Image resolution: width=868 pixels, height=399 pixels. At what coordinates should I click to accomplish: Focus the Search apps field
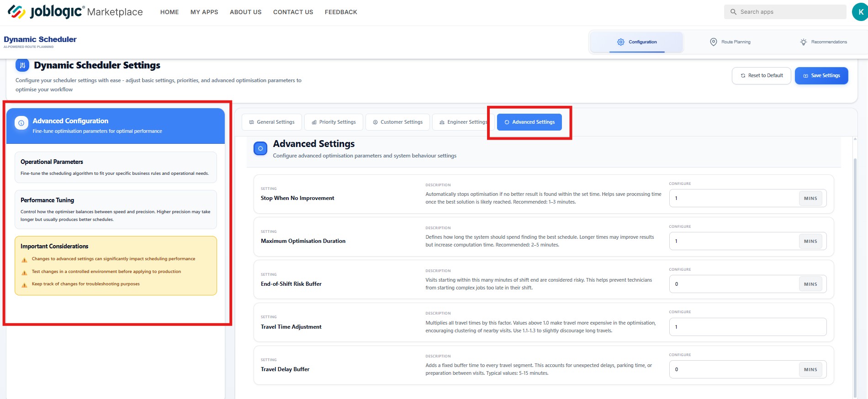pyautogui.click(x=785, y=12)
